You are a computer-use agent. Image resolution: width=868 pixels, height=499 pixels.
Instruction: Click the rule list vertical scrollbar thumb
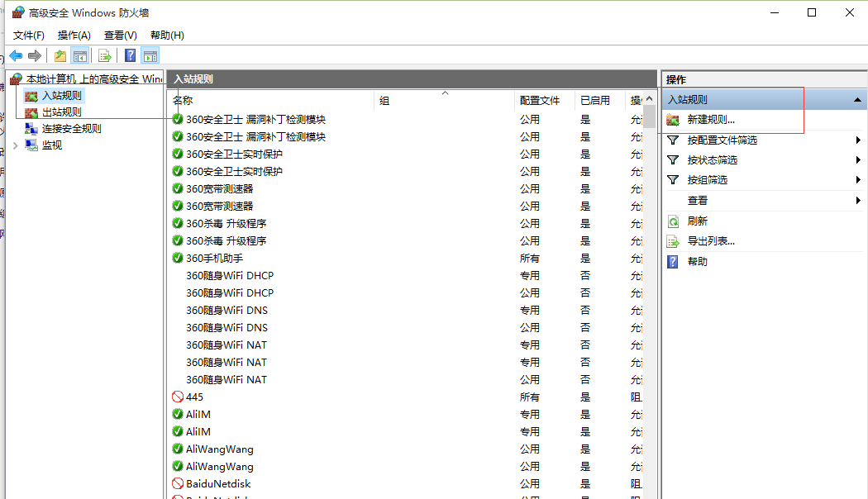[649, 116]
